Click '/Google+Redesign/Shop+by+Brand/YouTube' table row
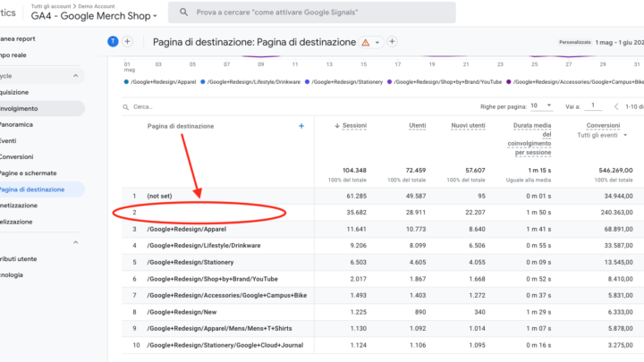The width and height of the screenshot is (644, 362). pos(212,279)
